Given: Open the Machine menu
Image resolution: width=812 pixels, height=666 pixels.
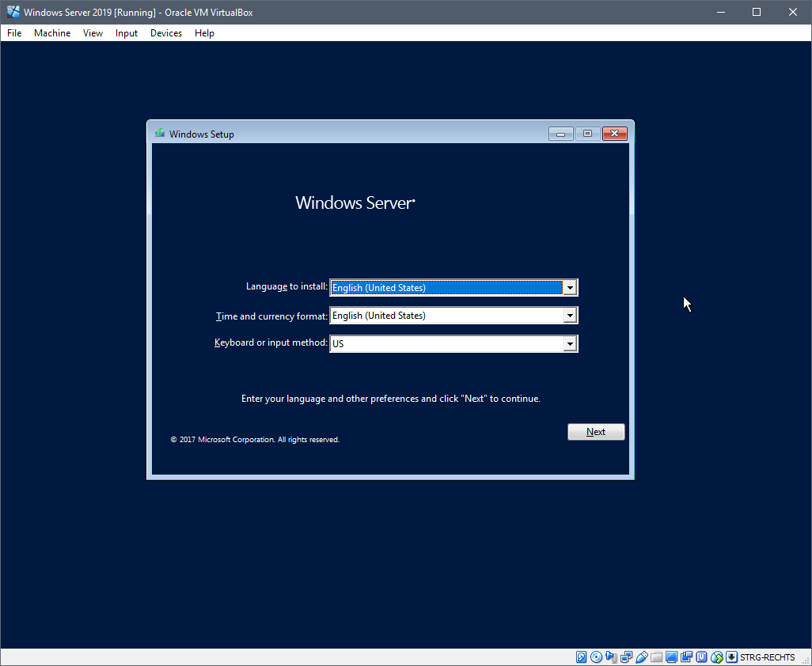Looking at the screenshot, I should click(x=52, y=33).
